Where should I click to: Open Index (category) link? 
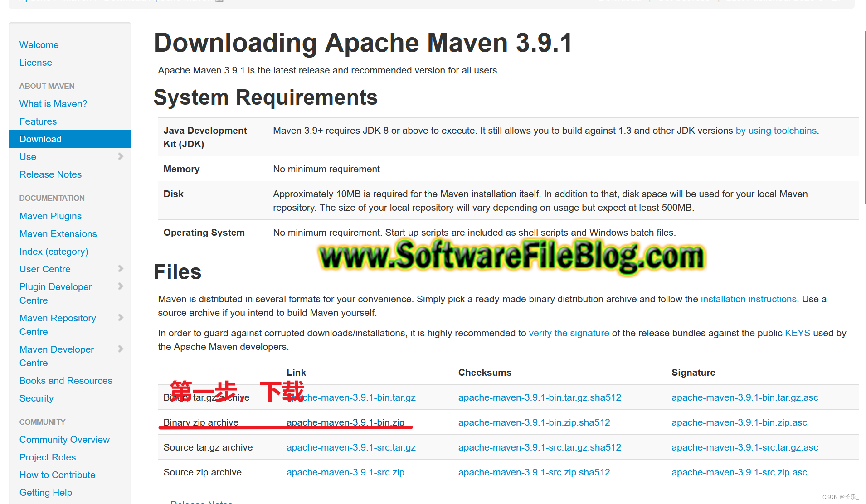click(x=54, y=252)
